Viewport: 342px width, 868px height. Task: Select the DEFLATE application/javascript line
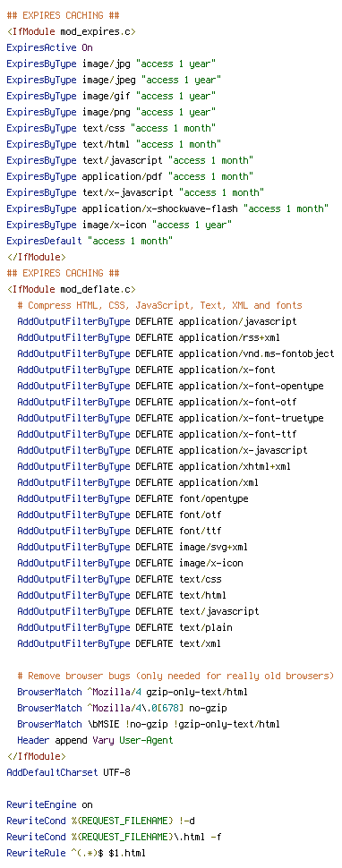coord(158,321)
